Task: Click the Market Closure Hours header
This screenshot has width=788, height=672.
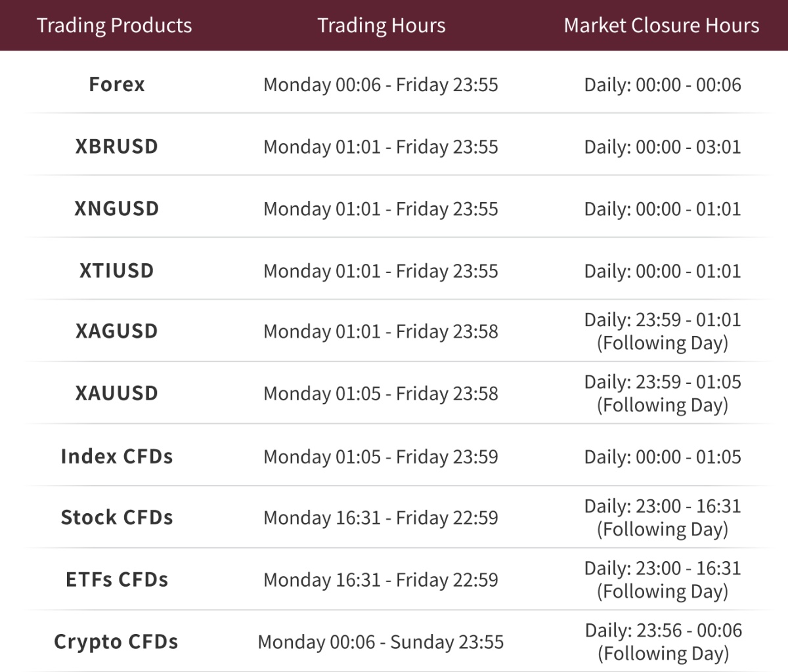Action: pos(661,26)
